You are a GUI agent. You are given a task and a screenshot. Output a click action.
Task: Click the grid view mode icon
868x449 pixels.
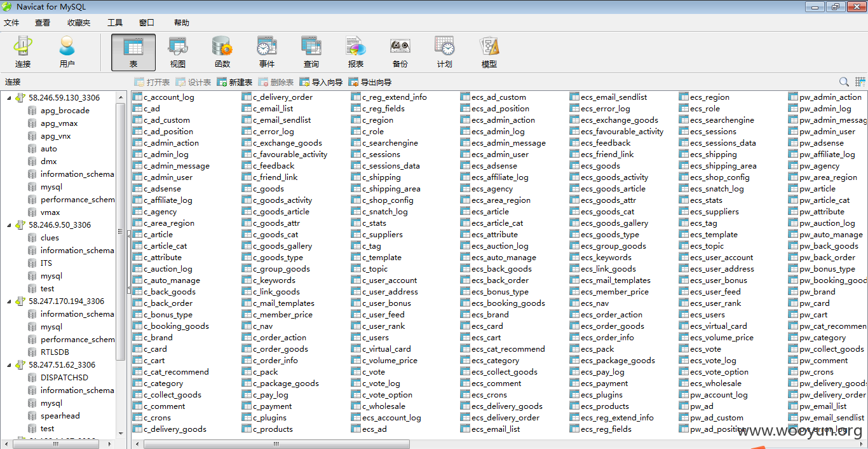pos(860,82)
